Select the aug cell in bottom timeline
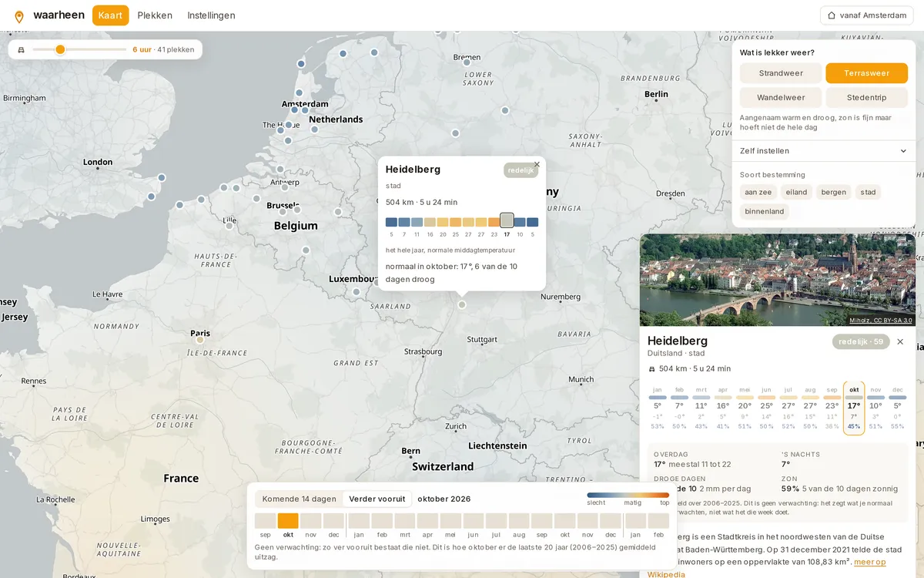 (519, 521)
